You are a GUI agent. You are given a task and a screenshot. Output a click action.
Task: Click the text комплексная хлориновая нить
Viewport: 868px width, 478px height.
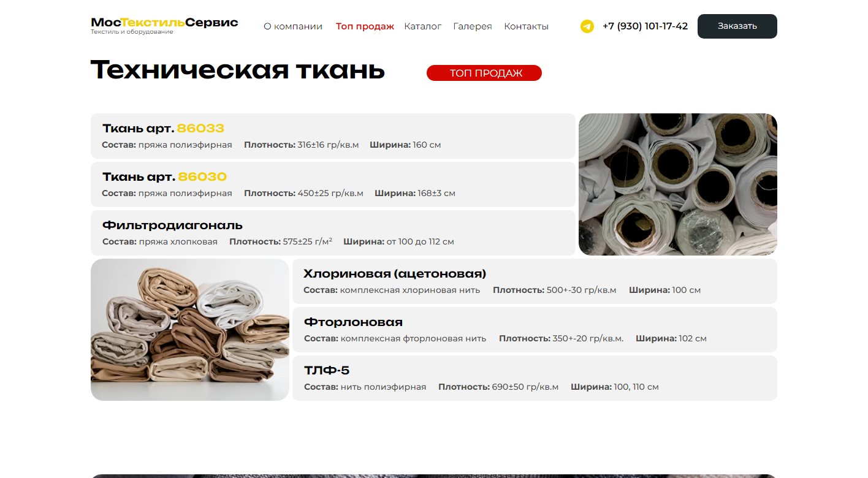[x=410, y=290]
